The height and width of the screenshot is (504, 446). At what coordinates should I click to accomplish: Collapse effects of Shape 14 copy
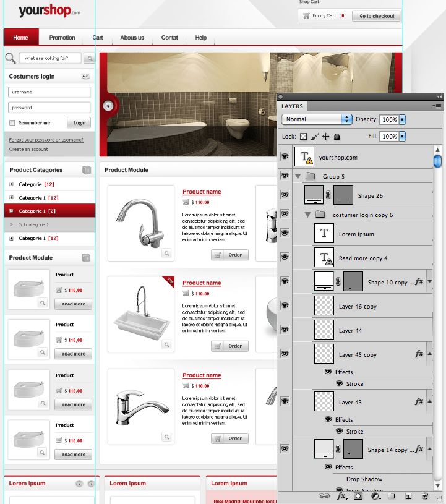429,449
